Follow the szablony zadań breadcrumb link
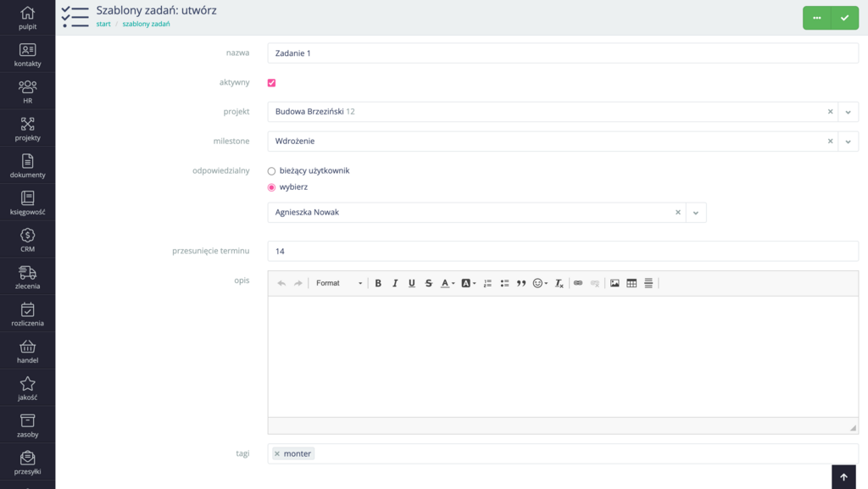 [146, 24]
